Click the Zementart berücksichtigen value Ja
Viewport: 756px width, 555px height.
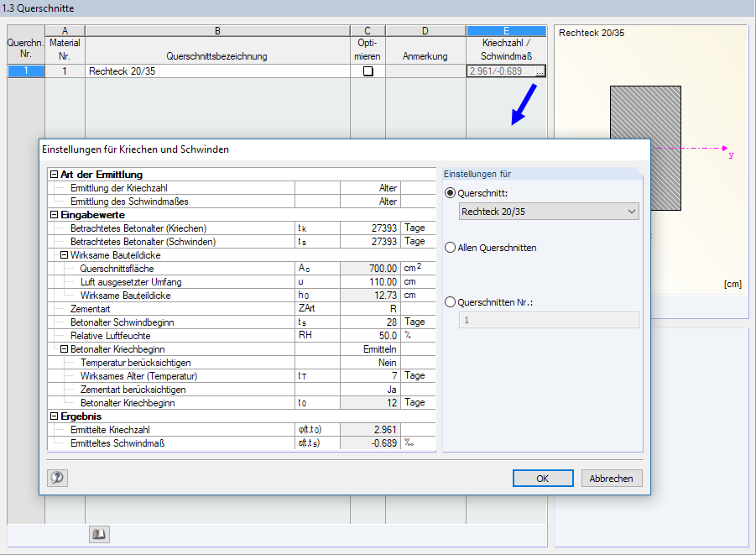tap(370, 390)
